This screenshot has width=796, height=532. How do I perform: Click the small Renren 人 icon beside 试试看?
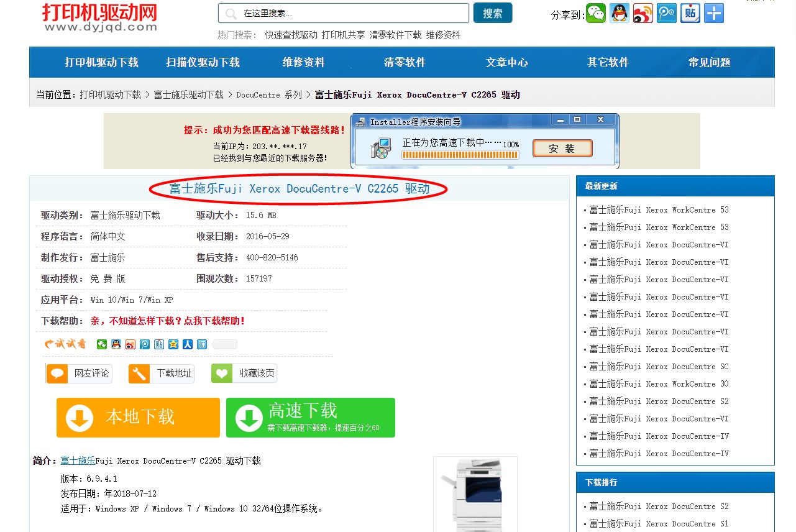tap(188, 344)
